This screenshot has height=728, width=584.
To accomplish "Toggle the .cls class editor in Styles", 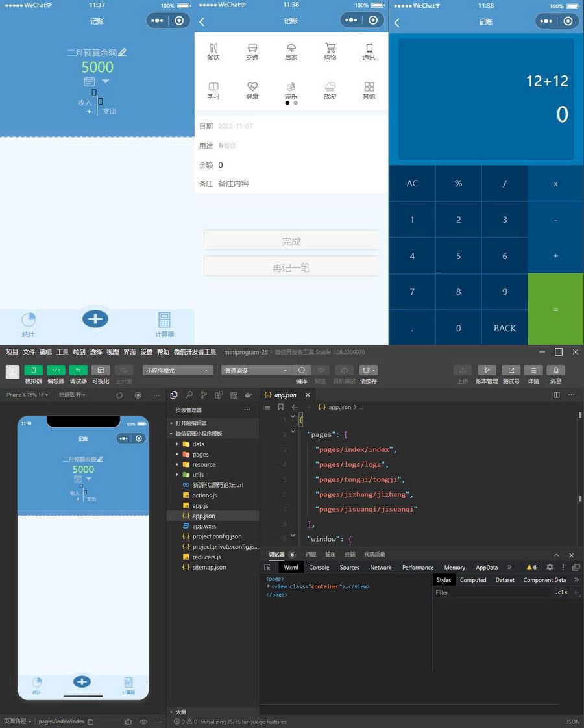I will (x=561, y=592).
